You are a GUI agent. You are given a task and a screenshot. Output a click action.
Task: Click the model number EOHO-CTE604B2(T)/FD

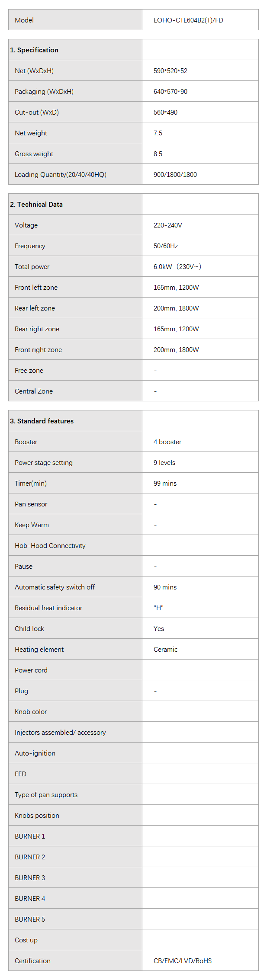pyautogui.click(x=188, y=20)
